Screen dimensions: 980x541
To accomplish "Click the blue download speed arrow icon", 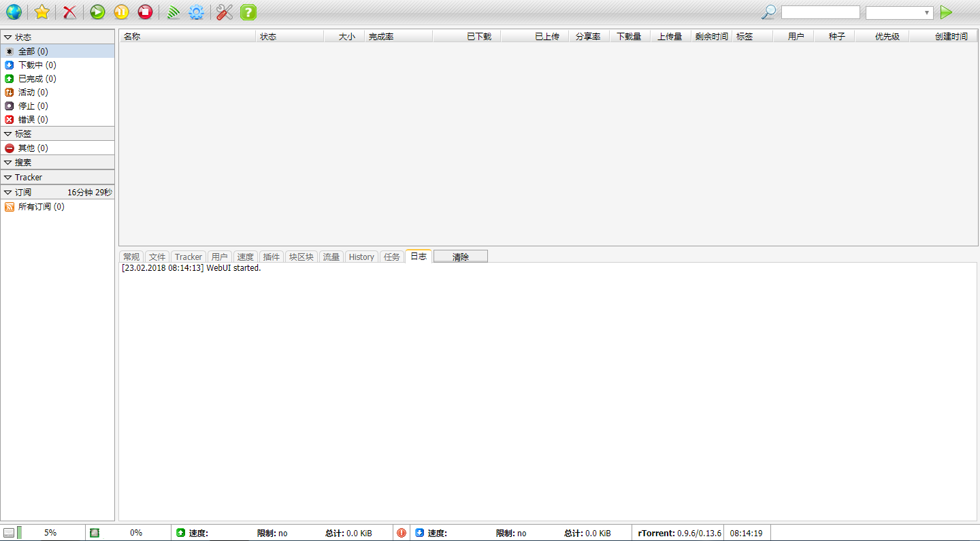I will point(419,533).
